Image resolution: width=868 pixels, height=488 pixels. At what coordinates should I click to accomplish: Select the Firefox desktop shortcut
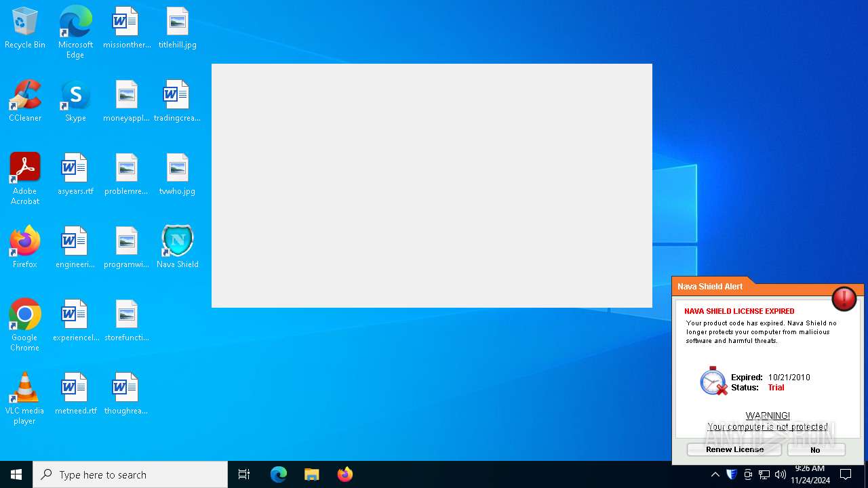click(x=25, y=248)
